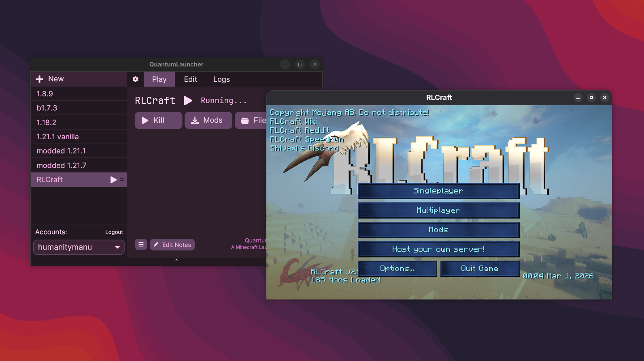
Task: Open the launcher settings gear icon
Action: 136,79
